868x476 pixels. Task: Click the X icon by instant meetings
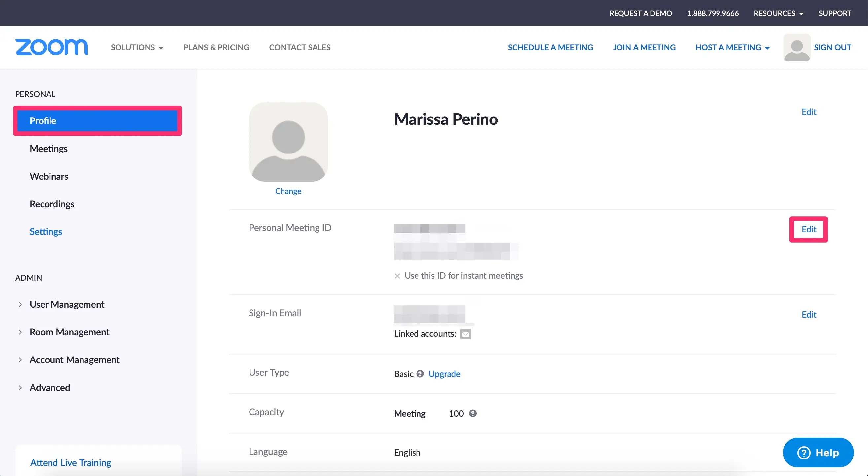[x=397, y=276]
